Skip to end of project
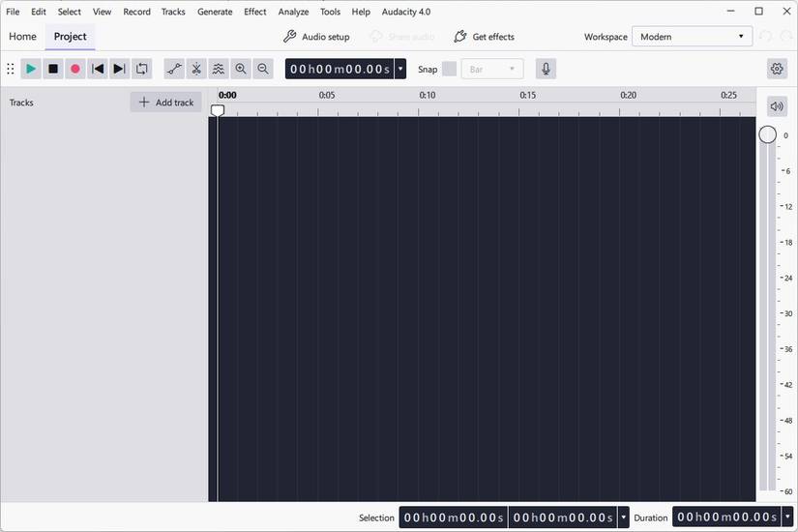This screenshot has height=532, width=798. point(120,69)
